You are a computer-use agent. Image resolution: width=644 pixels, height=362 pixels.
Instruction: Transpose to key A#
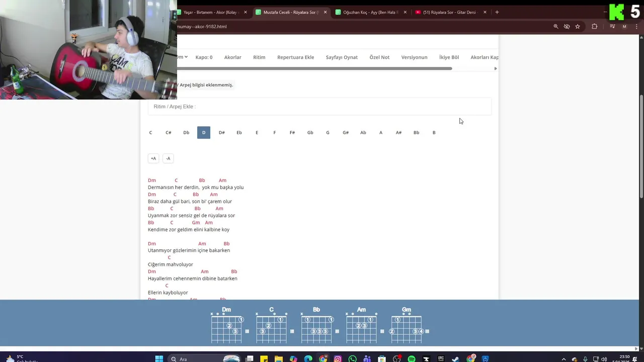[398, 132]
